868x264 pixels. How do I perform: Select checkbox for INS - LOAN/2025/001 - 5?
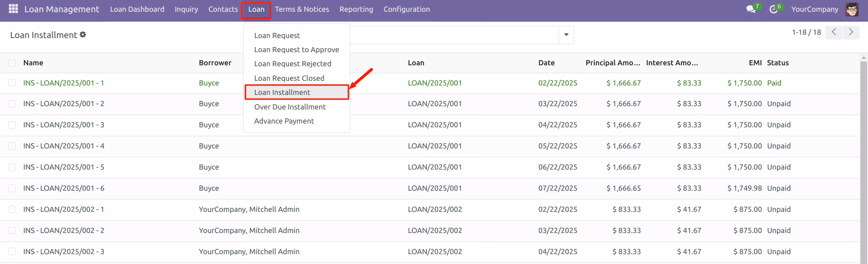12,167
